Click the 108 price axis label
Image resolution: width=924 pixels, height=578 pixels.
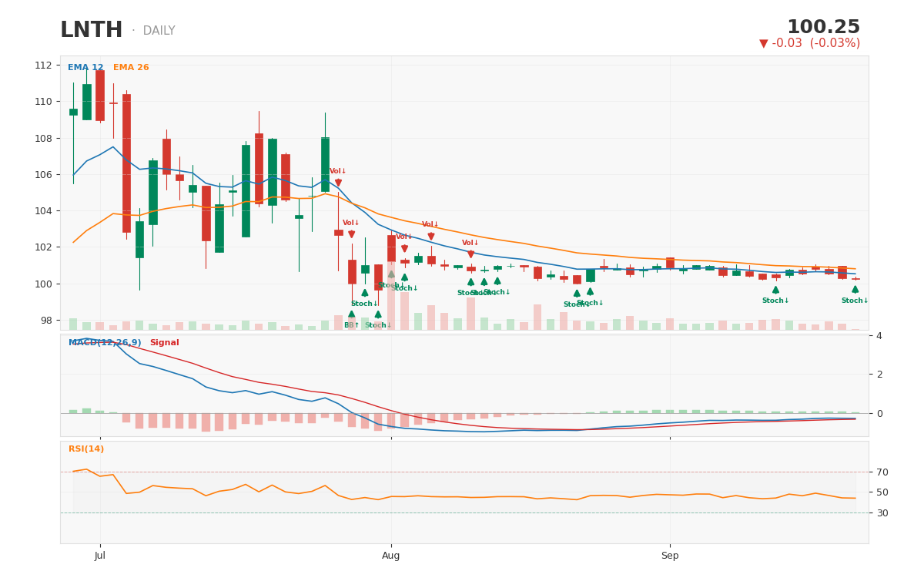43,139
